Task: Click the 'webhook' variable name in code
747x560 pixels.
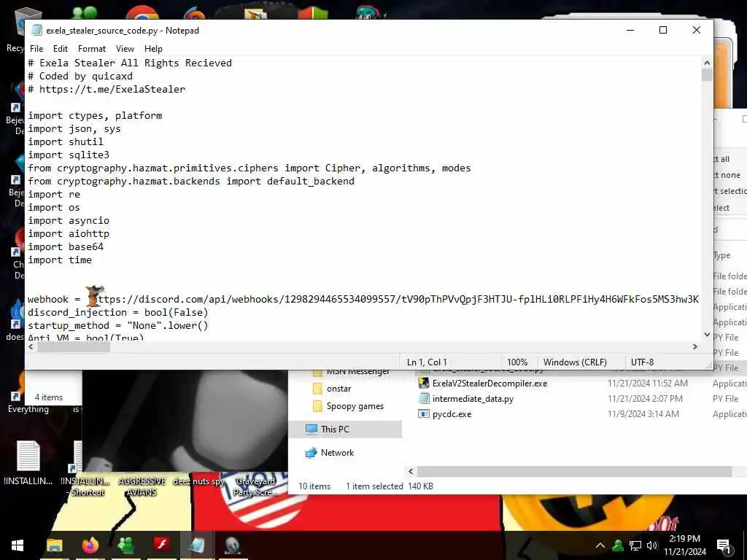Action: (x=47, y=300)
